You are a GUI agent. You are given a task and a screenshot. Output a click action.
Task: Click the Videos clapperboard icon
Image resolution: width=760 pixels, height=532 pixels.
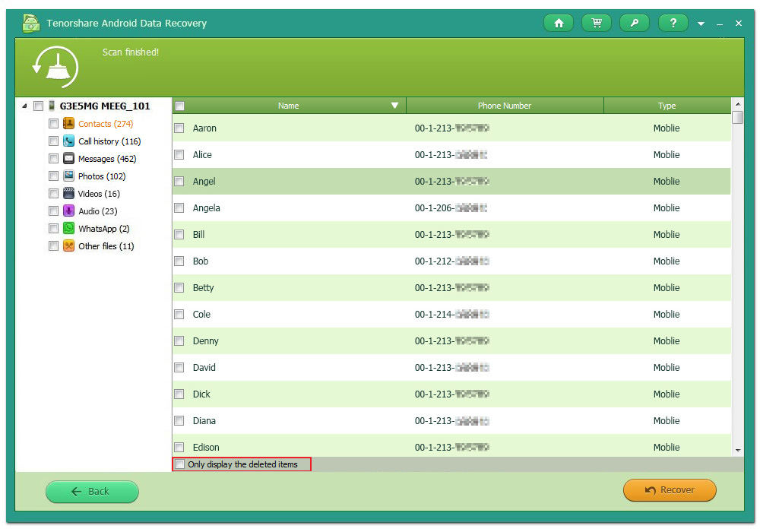click(x=68, y=194)
